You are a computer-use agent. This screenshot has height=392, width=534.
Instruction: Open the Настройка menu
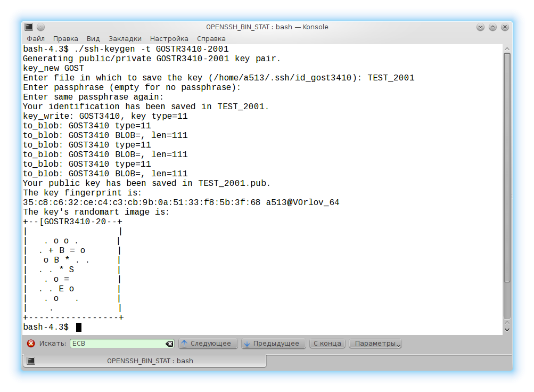169,38
